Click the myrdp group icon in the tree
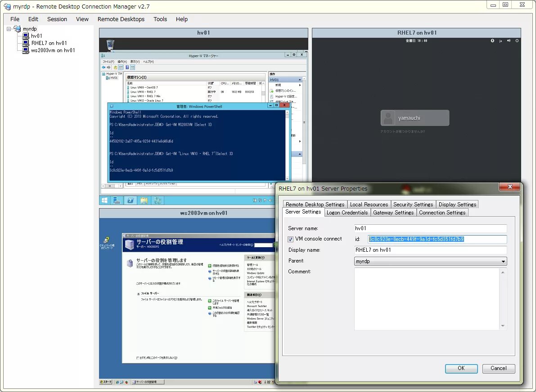Screen dimensions: 536x392 pyautogui.click(x=17, y=29)
